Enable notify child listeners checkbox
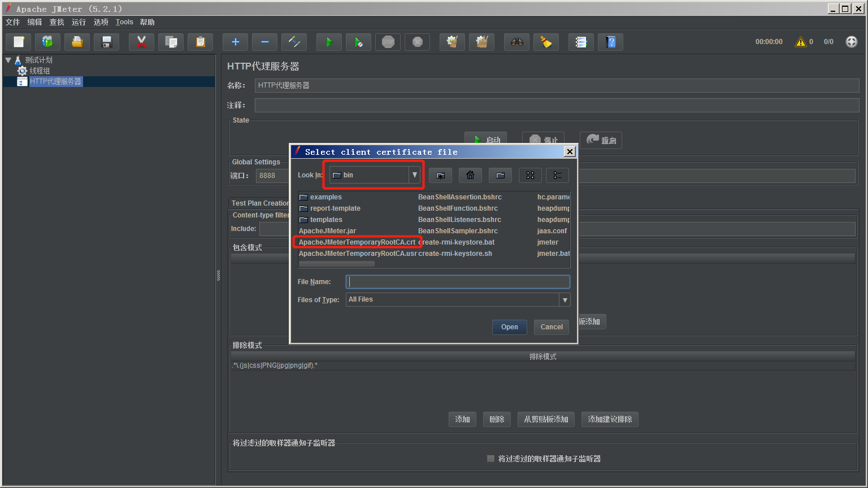Viewport: 868px width, 488px height. pyautogui.click(x=491, y=459)
